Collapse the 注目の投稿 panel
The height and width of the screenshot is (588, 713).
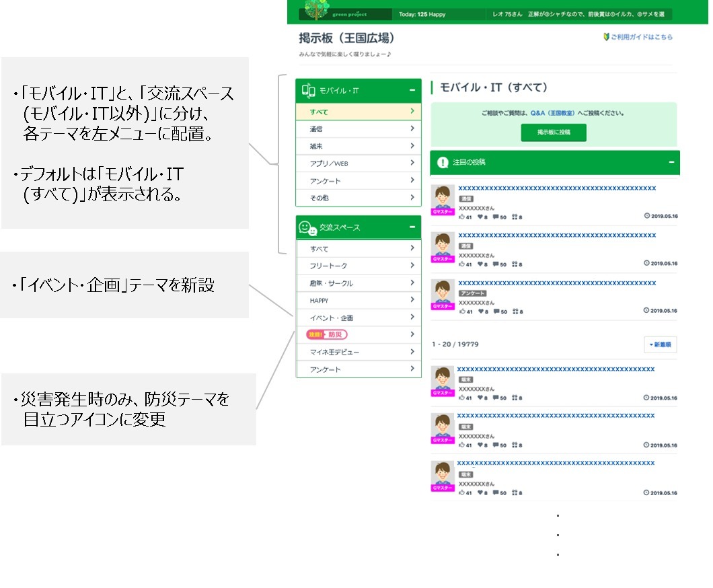pyautogui.click(x=671, y=162)
